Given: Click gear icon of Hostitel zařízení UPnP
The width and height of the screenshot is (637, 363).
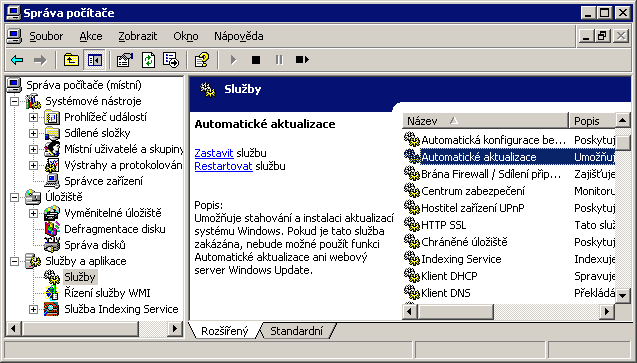Looking at the screenshot, I should point(412,208).
